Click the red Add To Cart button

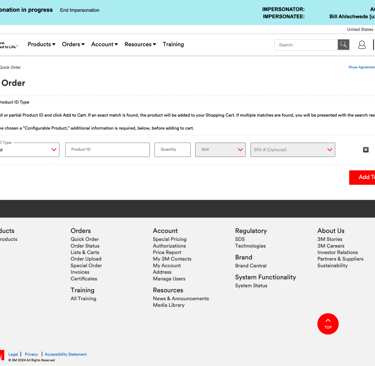[362, 177]
